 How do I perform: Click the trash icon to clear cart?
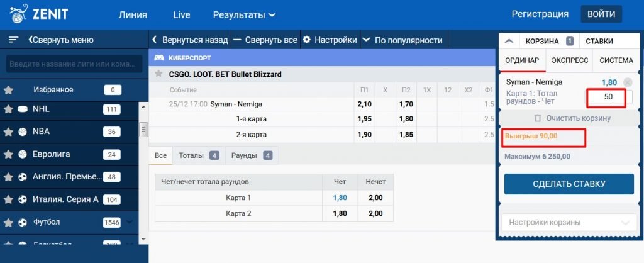pyautogui.click(x=537, y=118)
